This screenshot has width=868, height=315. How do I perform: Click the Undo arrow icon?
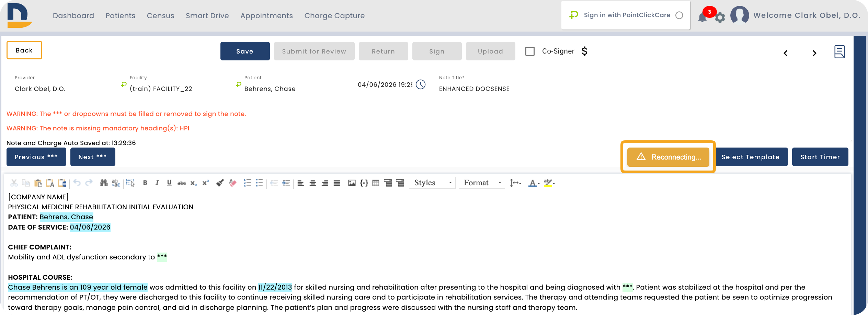[x=77, y=183]
